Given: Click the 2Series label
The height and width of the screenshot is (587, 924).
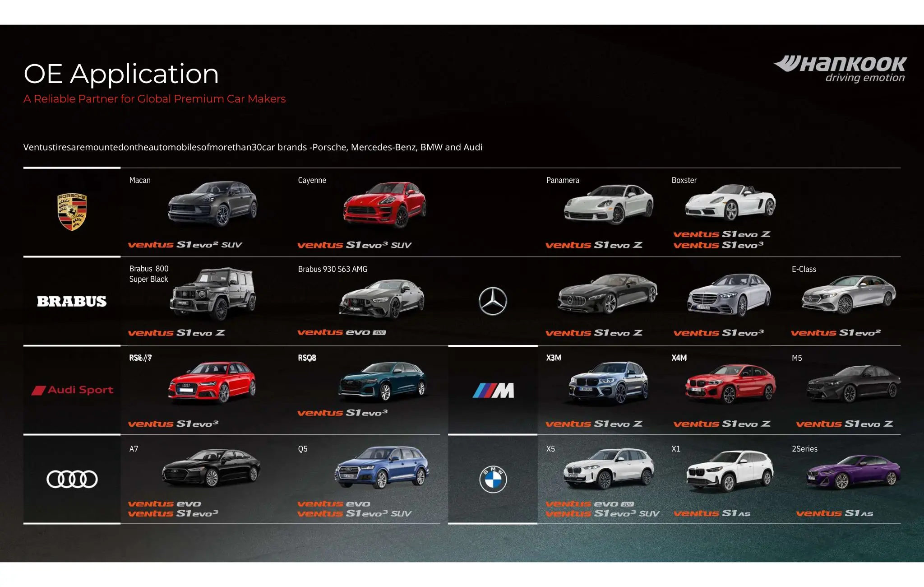Looking at the screenshot, I should 804,449.
